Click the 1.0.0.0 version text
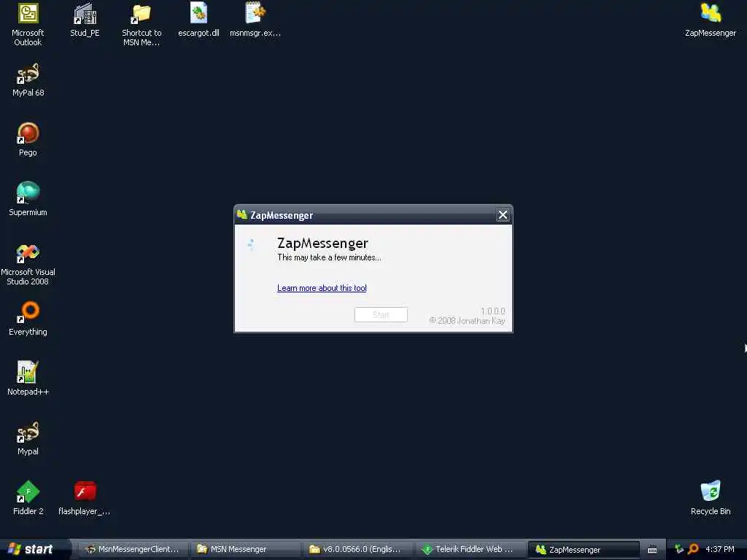 click(492, 311)
